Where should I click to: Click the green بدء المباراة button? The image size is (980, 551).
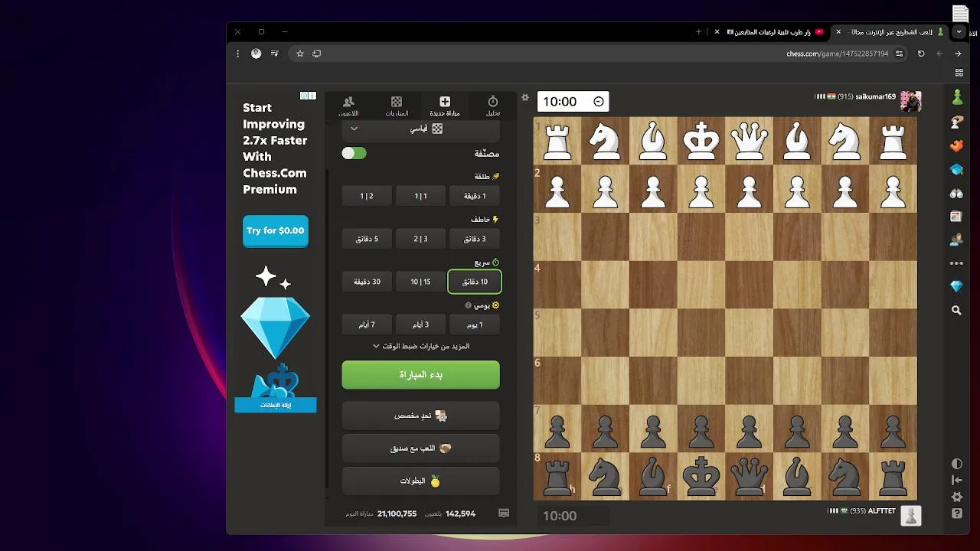[x=420, y=375]
